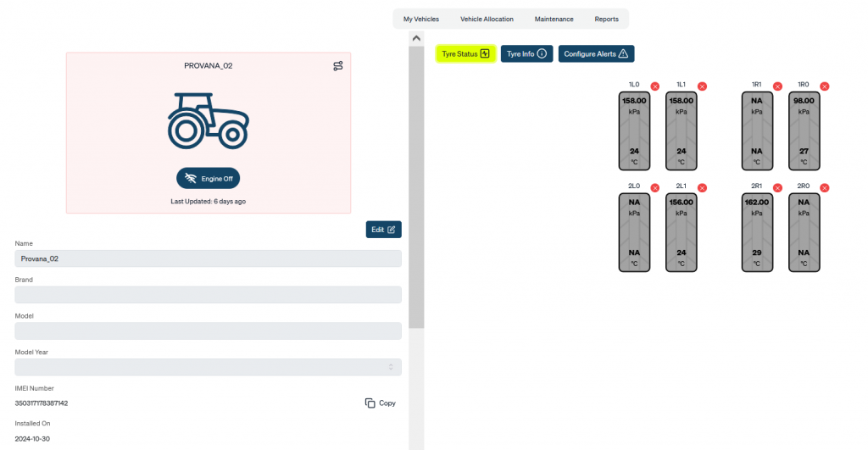Image resolution: width=868 pixels, height=450 pixels.
Task: Remove tyre 1R1 with red X icon
Action: click(777, 86)
